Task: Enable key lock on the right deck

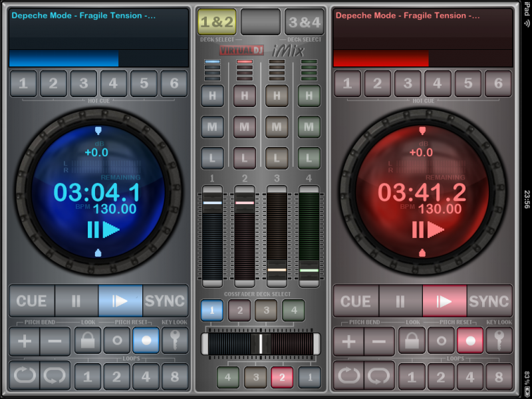Action: coord(499,340)
